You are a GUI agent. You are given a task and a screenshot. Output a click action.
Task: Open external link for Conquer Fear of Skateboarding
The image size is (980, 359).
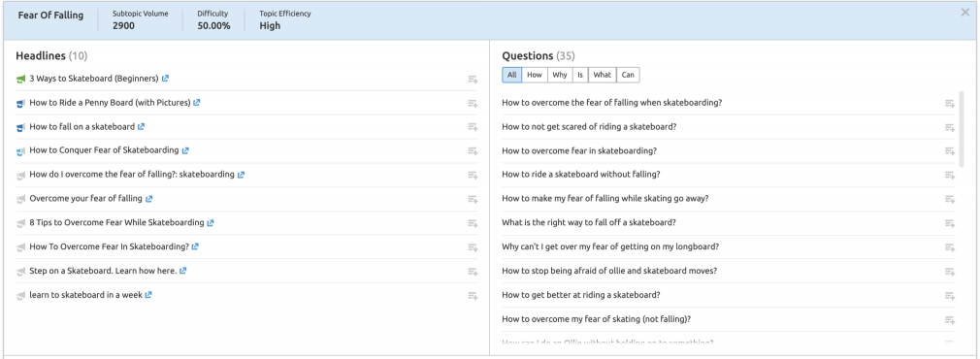click(185, 150)
